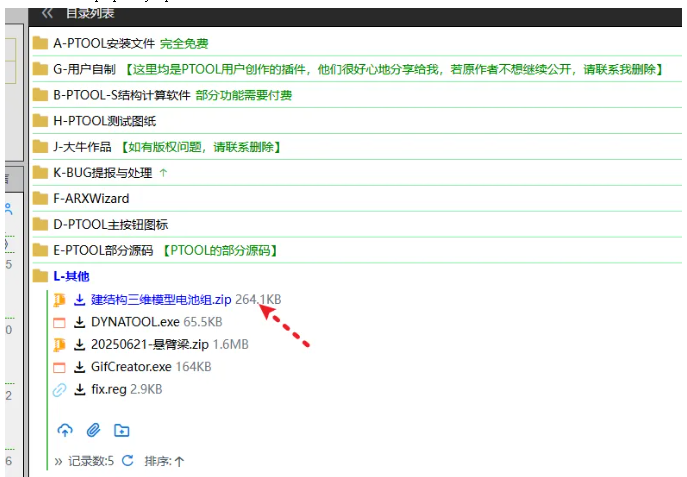Collapse the L-其他 folder
This screenshot has width=687, height=477.
coord(71,276)
